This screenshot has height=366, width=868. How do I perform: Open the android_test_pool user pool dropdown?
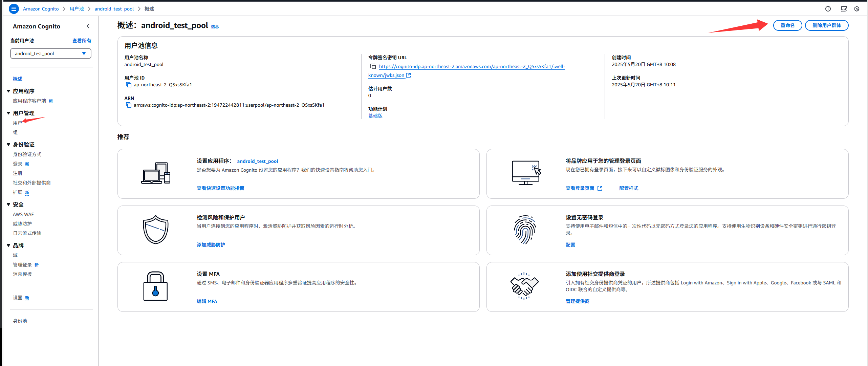(50, 53)
